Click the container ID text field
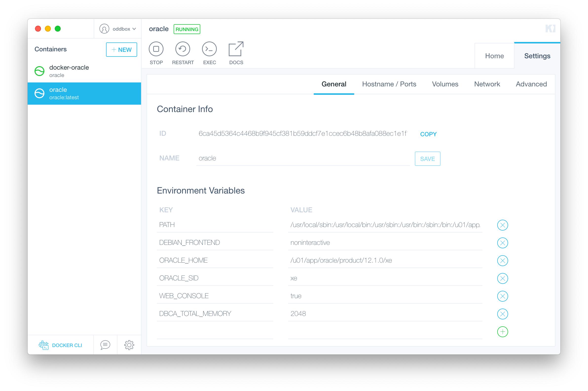This screenshot has height=391, width=588. point(303,134)
